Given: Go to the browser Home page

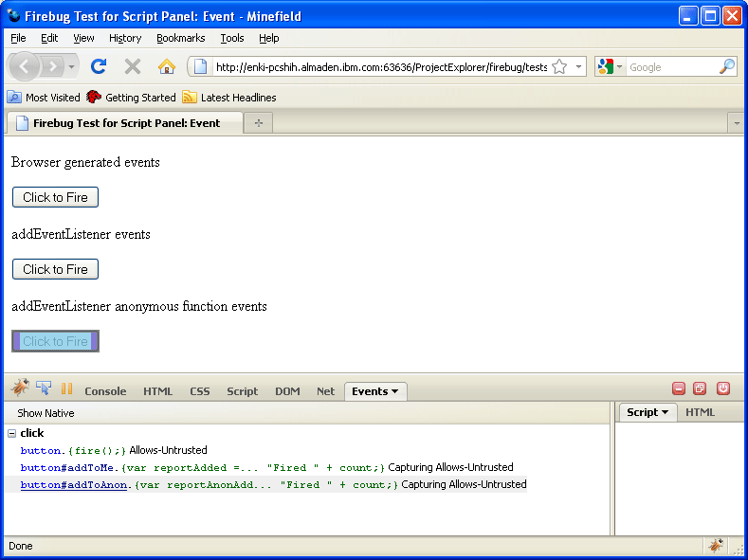Looking at the screenshot, I should [x=167, y=66].
